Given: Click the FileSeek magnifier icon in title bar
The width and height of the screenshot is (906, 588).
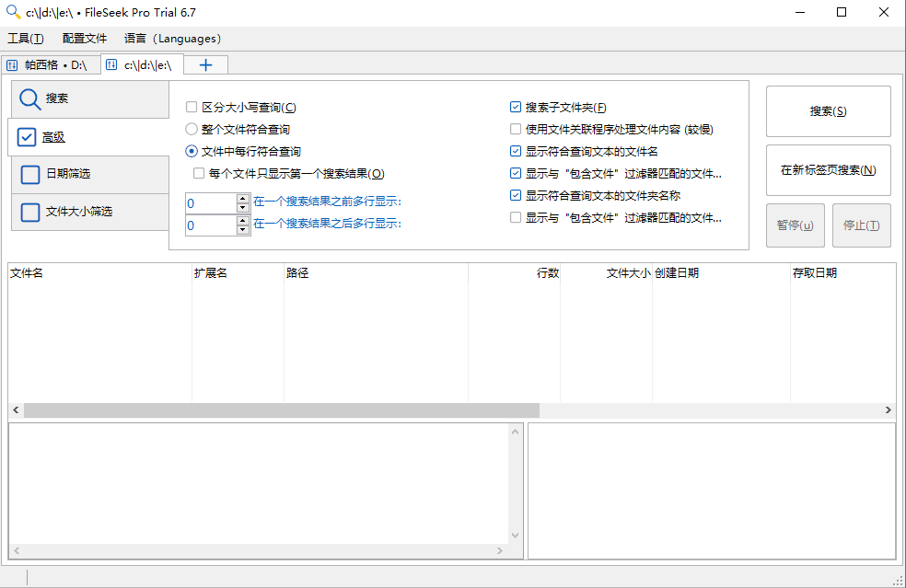Looking at the screenshot, I should coord(13,12).
